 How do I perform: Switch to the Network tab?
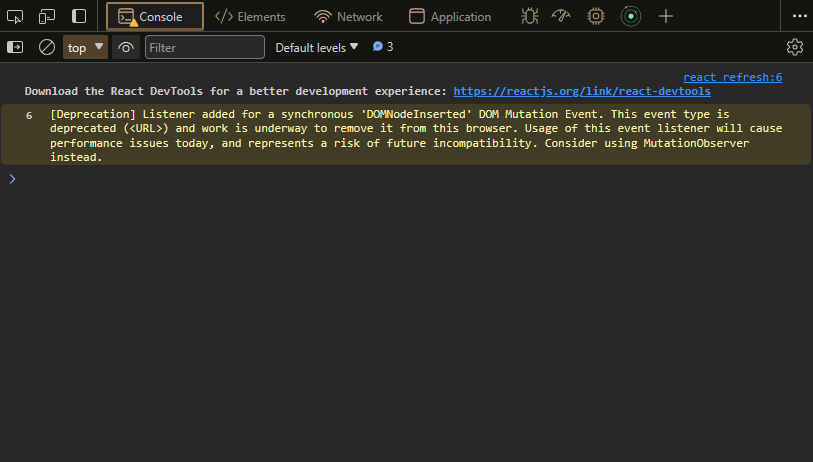pos(348,17)
